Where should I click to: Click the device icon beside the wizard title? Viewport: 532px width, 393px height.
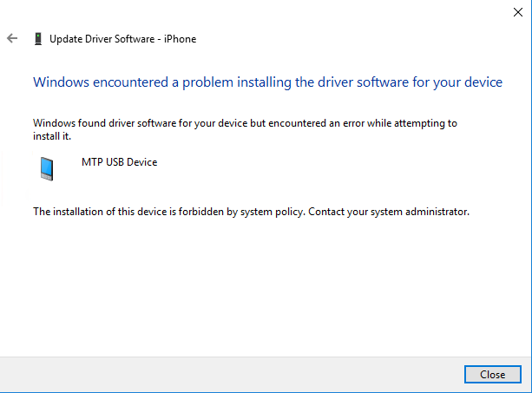pyautogui.click(x=38, y=39)
